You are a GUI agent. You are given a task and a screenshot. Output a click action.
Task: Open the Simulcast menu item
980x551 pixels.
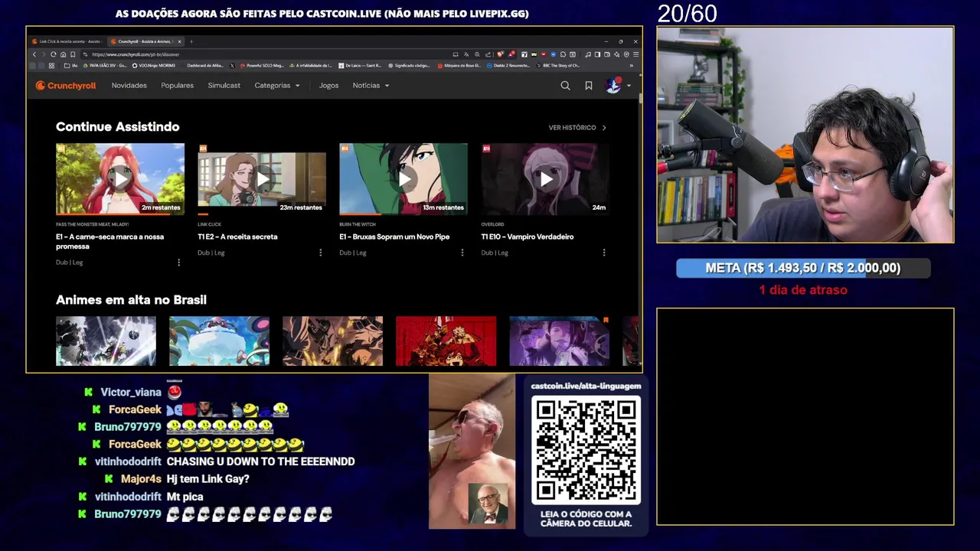(x=224, y=86)
